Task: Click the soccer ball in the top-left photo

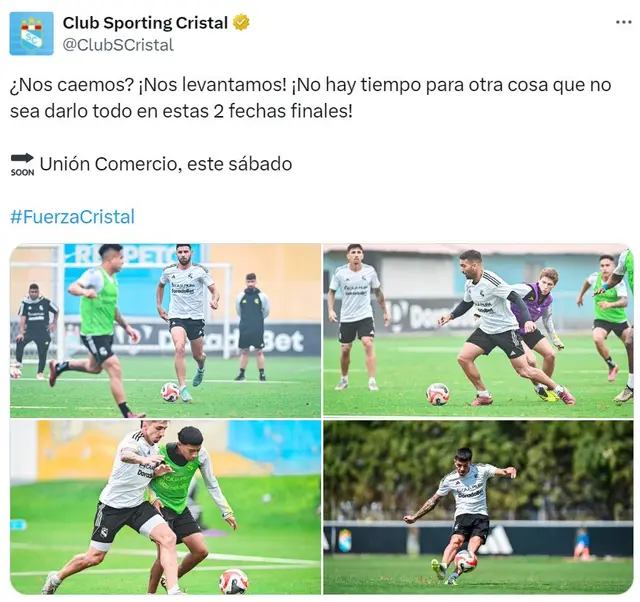Action: (170, 392)
